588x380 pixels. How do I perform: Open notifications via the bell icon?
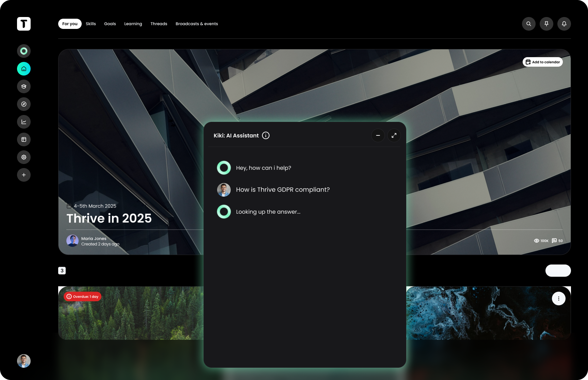click(564, 24)
